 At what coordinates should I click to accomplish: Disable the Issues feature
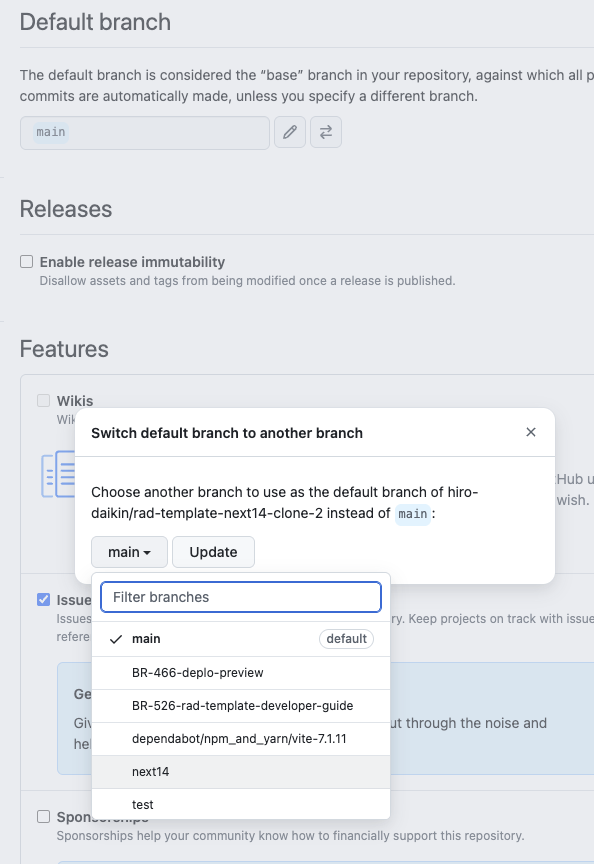[43, 599]
